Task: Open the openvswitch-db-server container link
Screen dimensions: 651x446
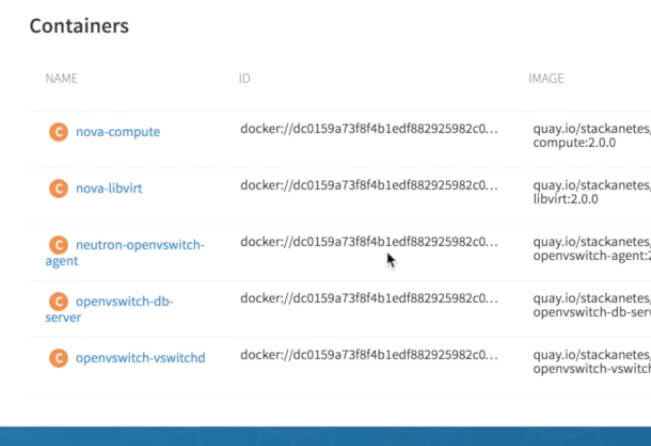Action: coord(124,301)
